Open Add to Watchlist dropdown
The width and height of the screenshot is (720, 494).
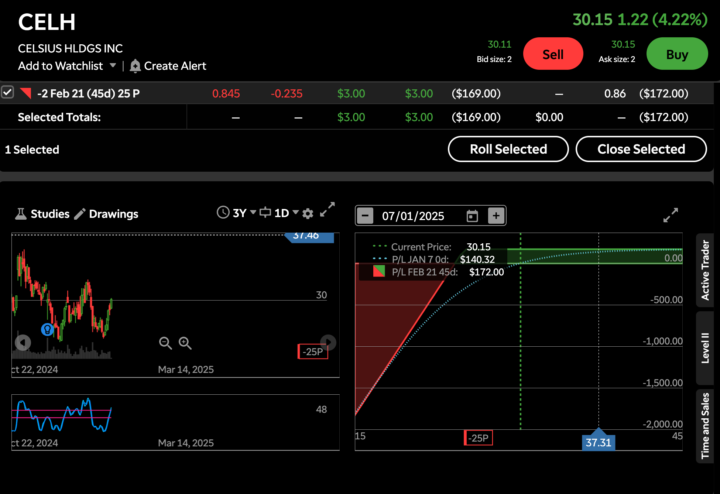click(x=67, y=66)
